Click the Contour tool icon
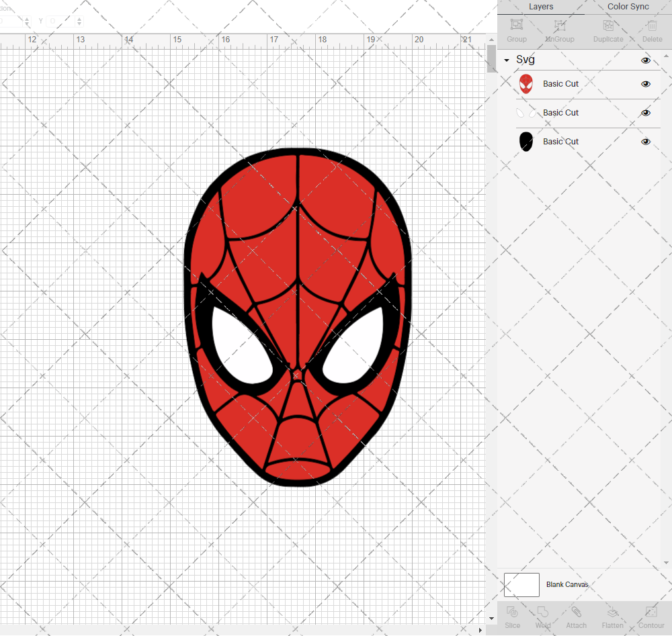This screenshot has height=636, width=672. tap(651, 612)
